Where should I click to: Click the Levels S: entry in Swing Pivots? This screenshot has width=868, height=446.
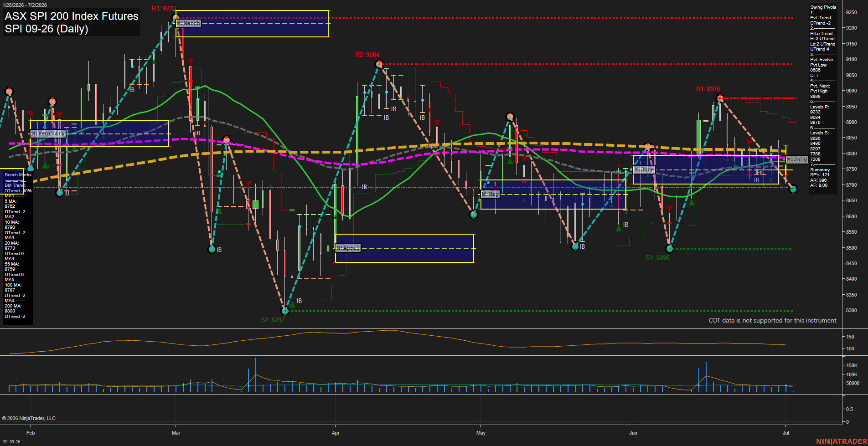tap(820, 133)
